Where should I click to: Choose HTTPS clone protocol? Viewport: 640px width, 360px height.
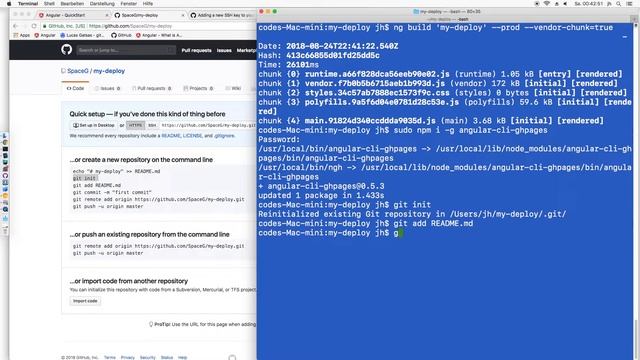click(136, 125)
